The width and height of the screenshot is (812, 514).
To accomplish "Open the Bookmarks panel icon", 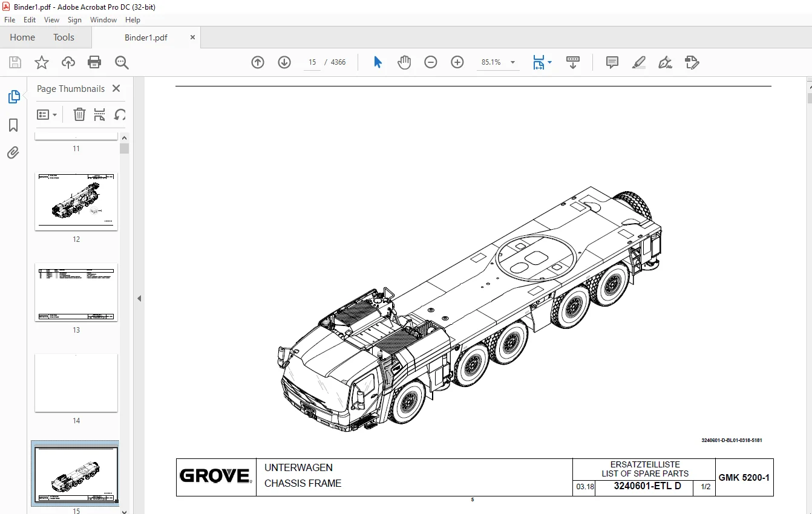I will click(13, 125).
